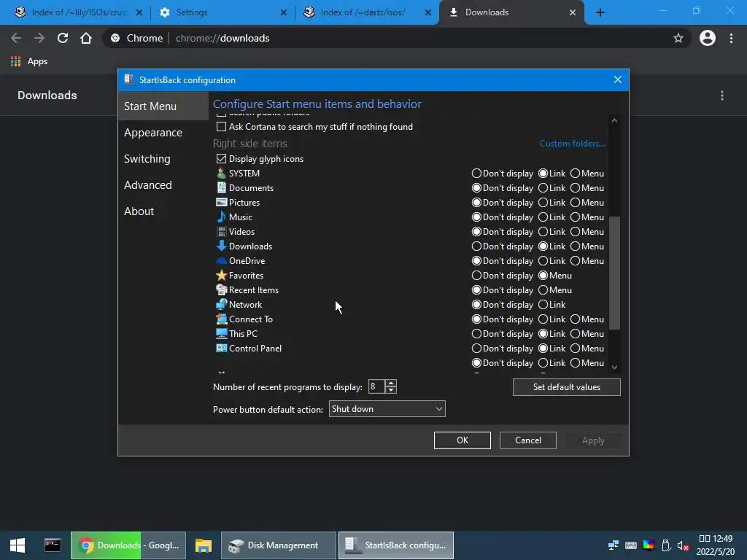This screenshot has height=560, width=747.
Task: Click the Documents glyph icon
Action: pyautogui.click(x=221, y=187)
